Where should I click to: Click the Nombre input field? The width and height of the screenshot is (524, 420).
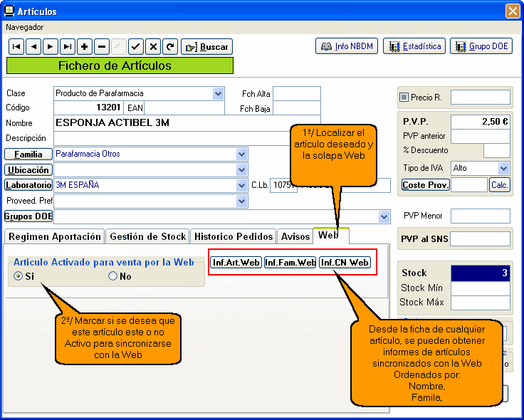coord(185,122)
